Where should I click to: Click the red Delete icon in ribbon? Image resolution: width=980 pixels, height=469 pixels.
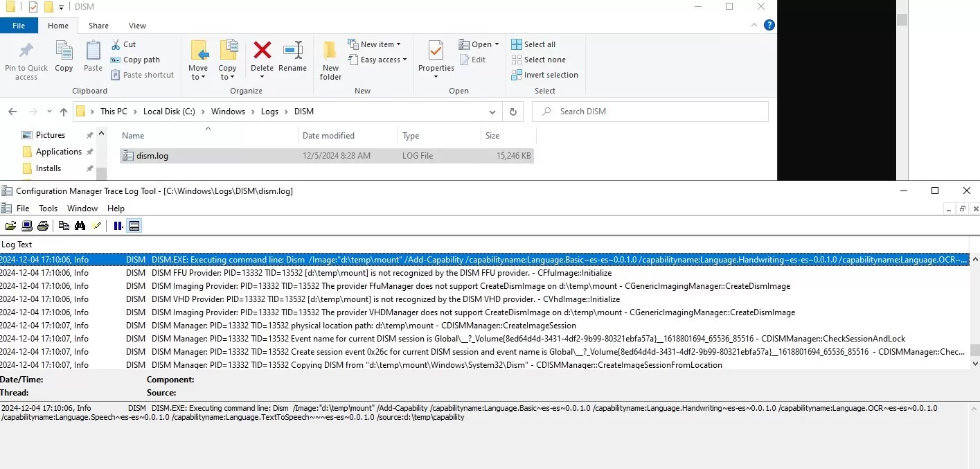pyautogui.click(x=262, y=55)
